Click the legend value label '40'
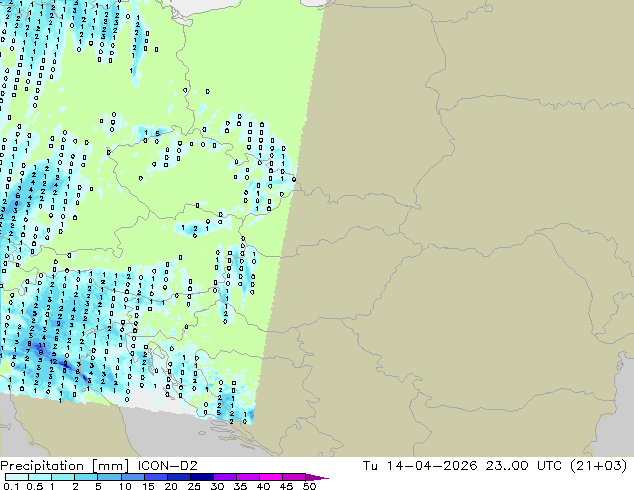Image resolution: width=634 pixels, height=490 pixels. click(263, 486)
